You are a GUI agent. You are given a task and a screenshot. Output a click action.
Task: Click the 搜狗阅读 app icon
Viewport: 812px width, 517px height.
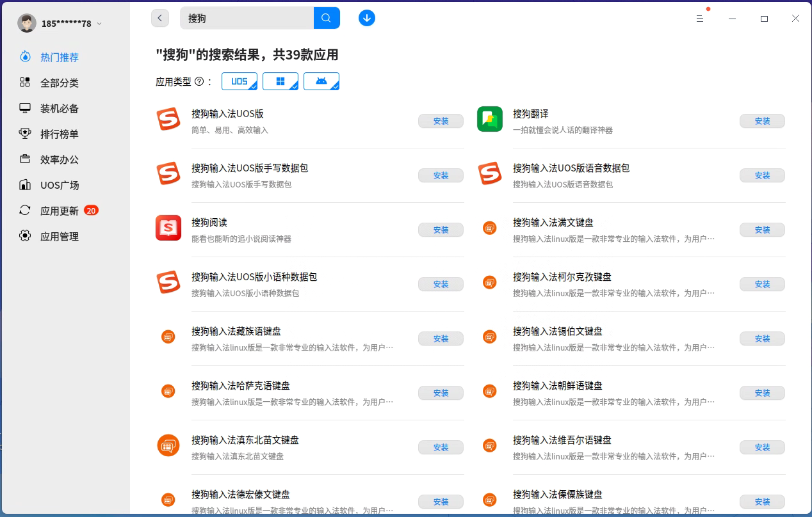(168, 228)
